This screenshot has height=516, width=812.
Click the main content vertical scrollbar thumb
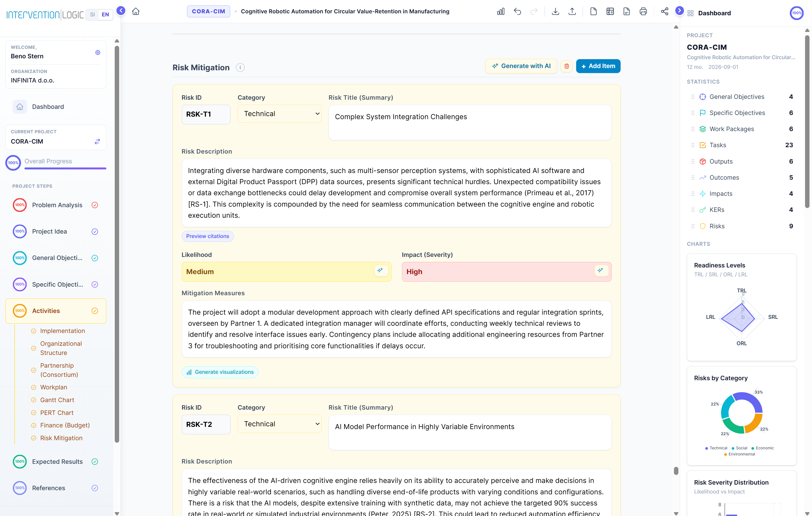[x=676, y=471]
